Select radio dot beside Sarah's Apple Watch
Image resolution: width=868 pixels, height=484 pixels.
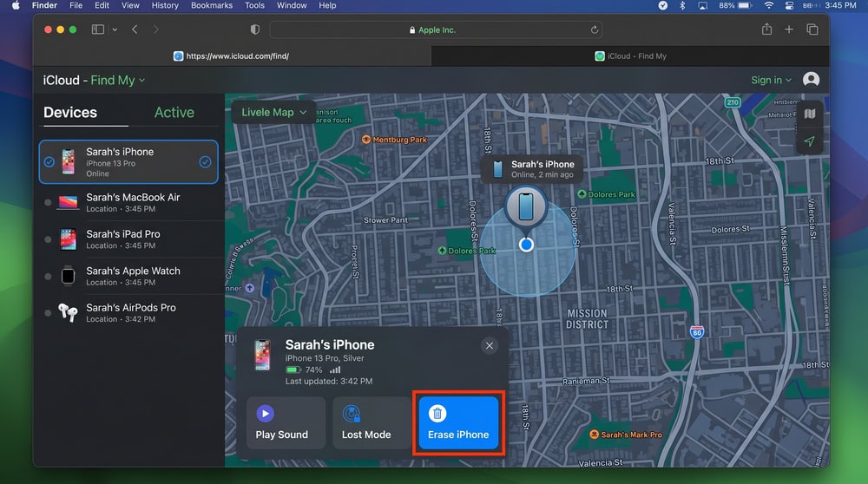pyautogui.click(x=48, y=276)
